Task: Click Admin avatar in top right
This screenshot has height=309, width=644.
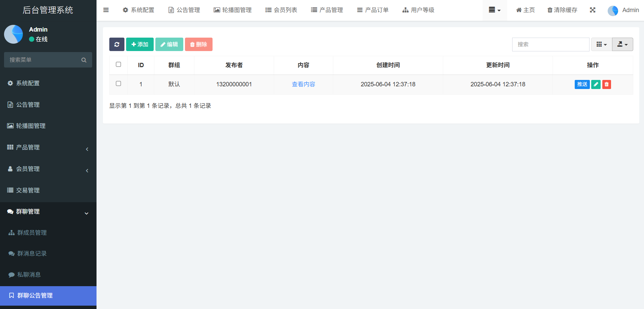Action: pyautogui.click(x=613, y=10)
